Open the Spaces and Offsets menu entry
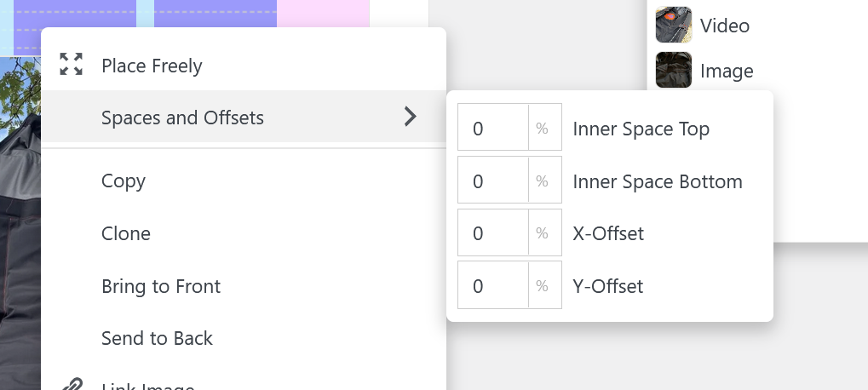 [x=182, y=118]
